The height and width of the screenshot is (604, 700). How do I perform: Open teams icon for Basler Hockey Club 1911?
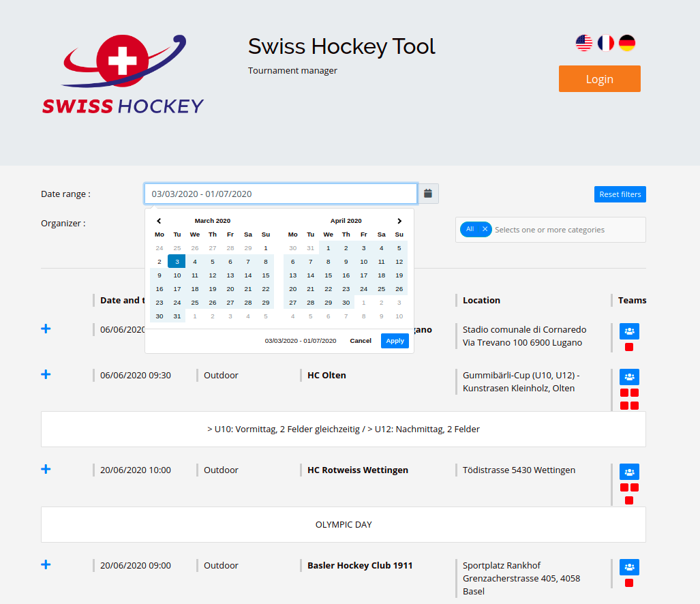(629, 567)
